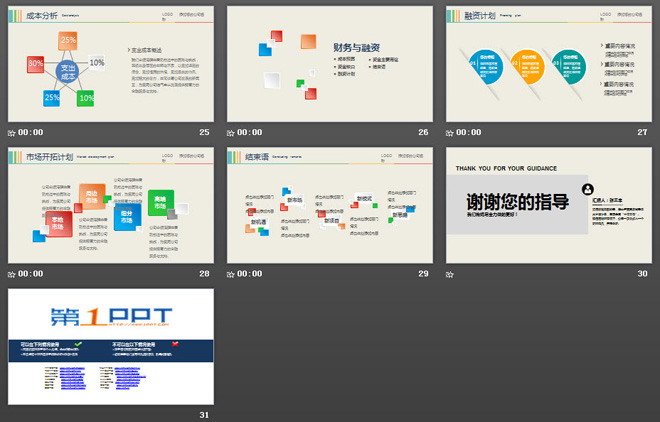This screenshot has width=660, height=422.
Task: Click slide number 30 label
Action: [642, 273]
